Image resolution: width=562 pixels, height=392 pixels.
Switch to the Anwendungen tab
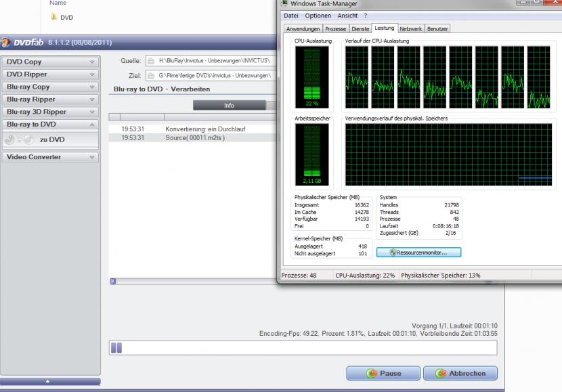pos(303,28)
